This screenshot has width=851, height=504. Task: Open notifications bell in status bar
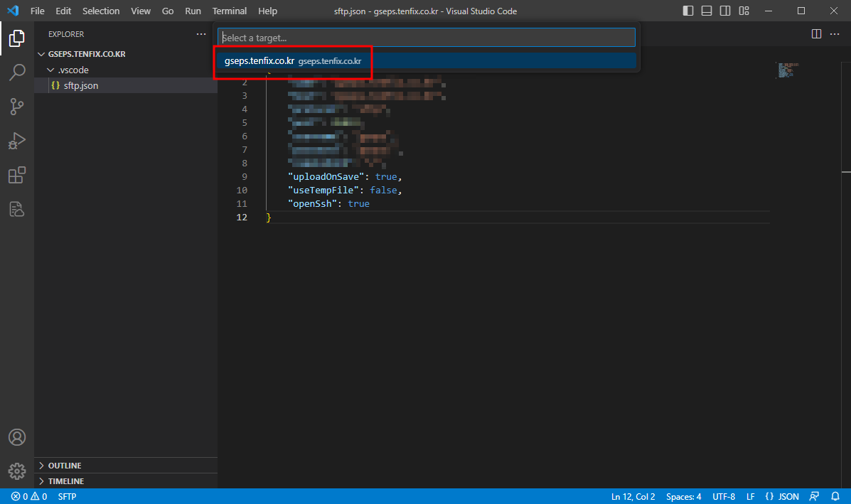coord(835,496)
